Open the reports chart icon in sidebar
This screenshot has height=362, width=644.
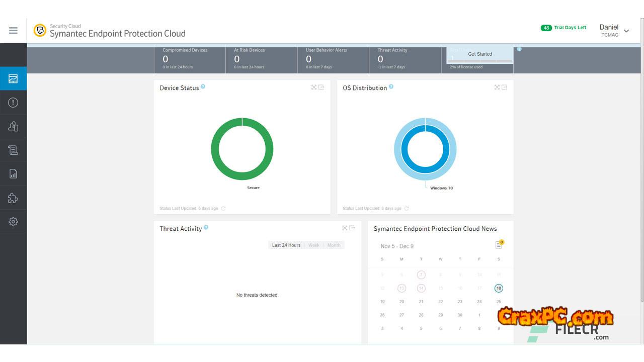coord(13,174)
